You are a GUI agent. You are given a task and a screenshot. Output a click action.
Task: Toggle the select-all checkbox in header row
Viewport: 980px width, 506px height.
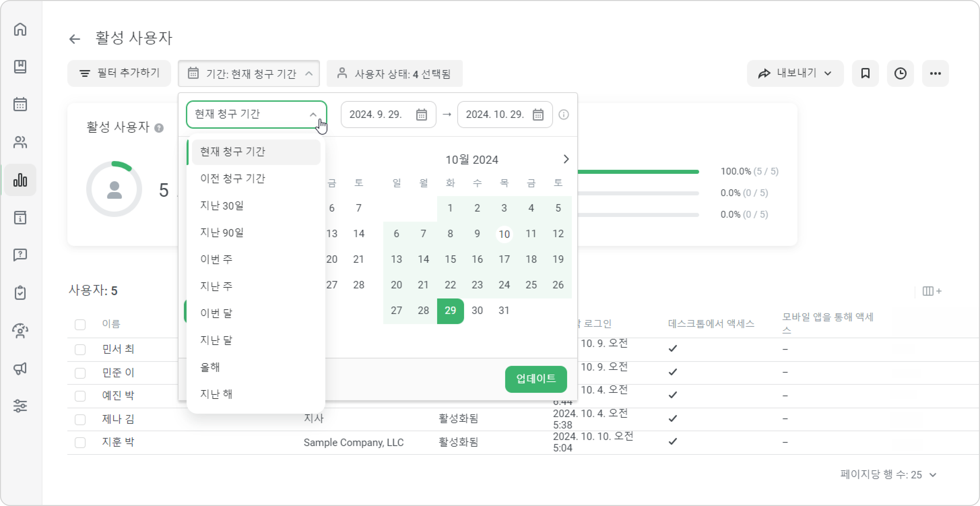pos(80,325)
